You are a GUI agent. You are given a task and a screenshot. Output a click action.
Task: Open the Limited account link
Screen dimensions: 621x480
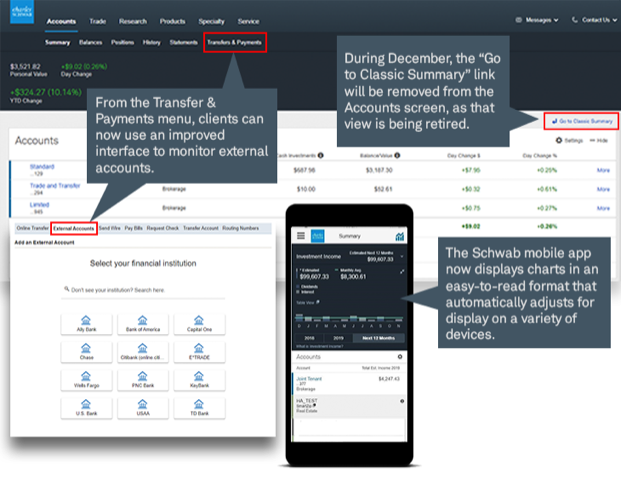(40, 205)
